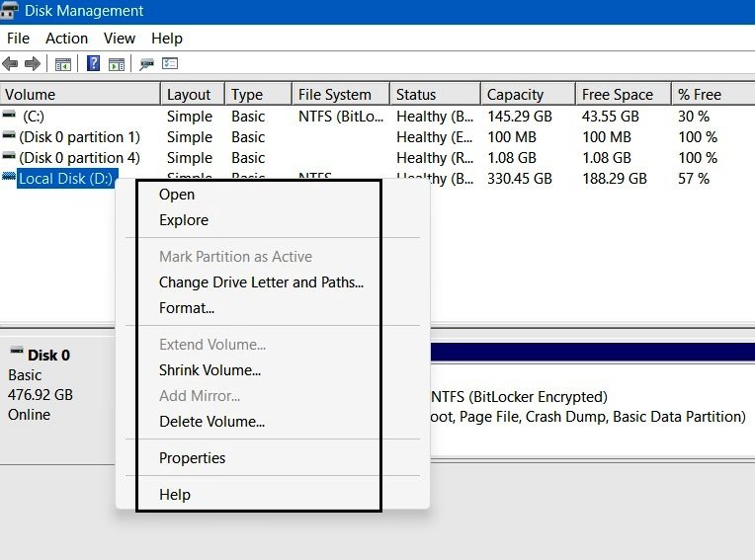Click the drive icon beside Disk 0 partition 1
Viewport: 755px width, 560px height.
9,135
